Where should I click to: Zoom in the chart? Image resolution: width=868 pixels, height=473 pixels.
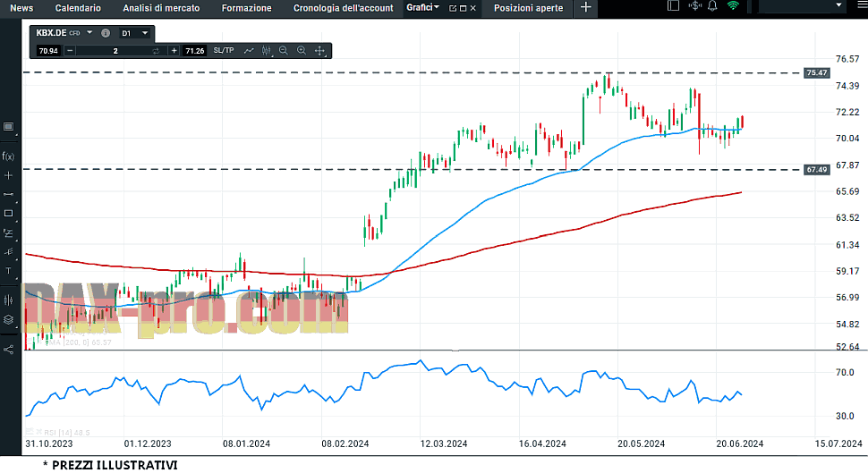[x=302, y=50]
